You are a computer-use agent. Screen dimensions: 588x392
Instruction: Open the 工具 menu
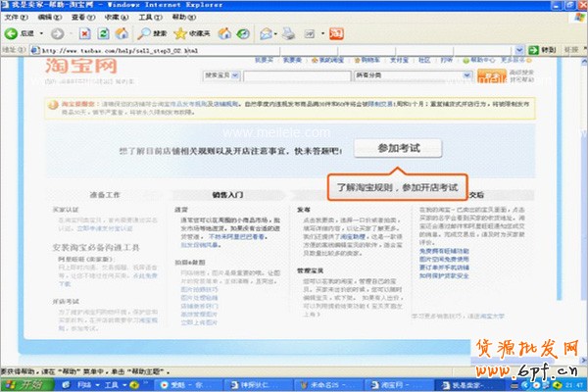[x=150, y=18]
